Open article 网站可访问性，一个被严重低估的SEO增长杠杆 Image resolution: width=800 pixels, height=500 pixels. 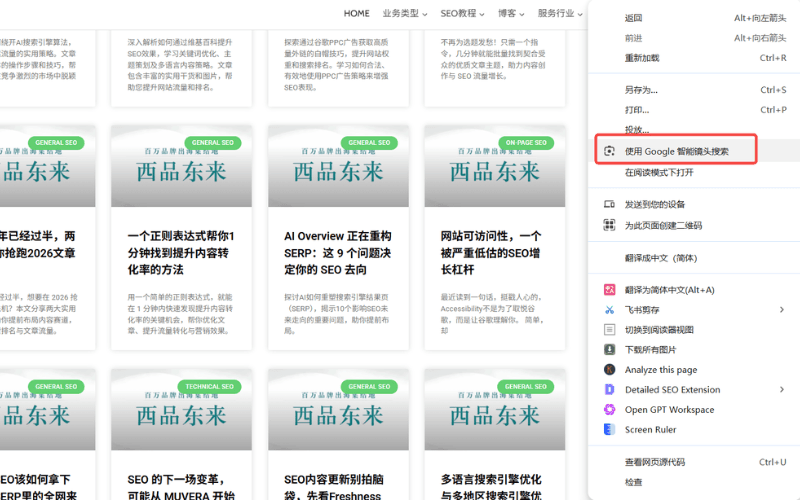pos(491,253)
